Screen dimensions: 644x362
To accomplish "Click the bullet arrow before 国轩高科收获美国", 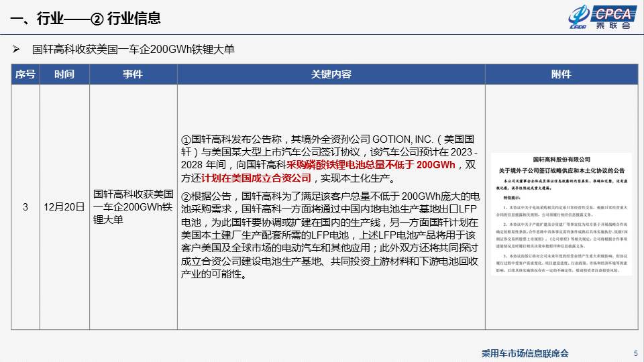I will tap(16, 50).
